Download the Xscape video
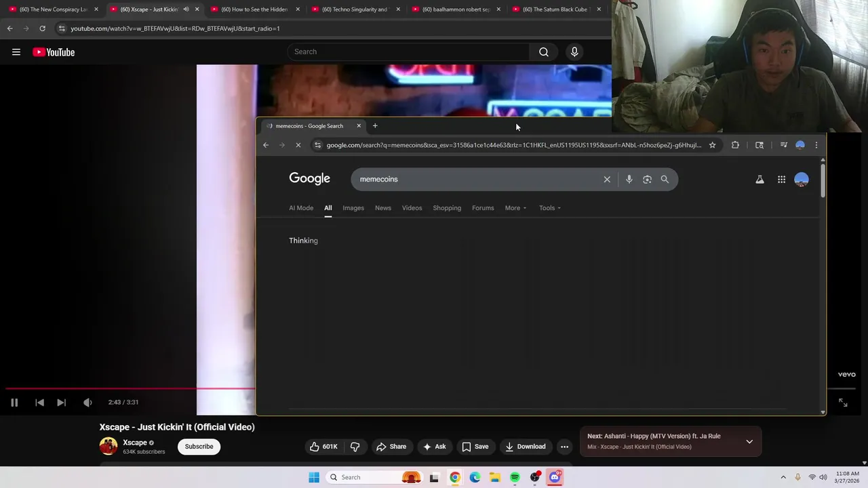Screen dimensions: 868x488 pyautogui.click(x=526, y=447)
